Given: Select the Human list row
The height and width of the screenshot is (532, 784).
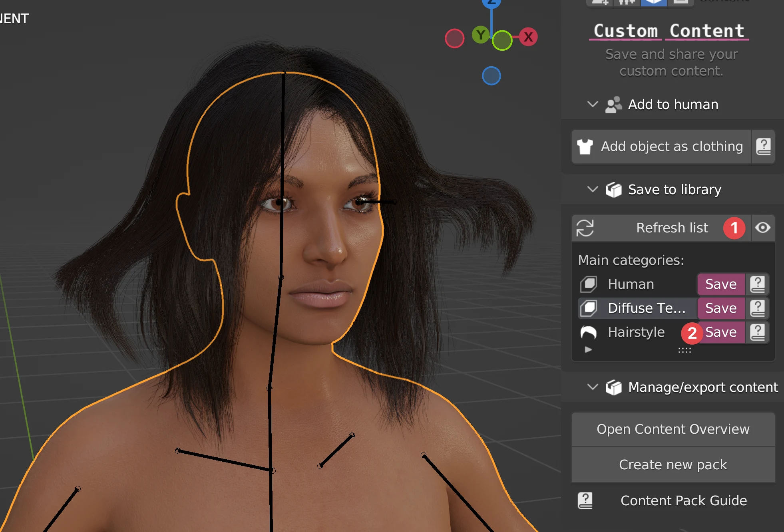Looking at the screenshot, I should click(x=637, y=284).
